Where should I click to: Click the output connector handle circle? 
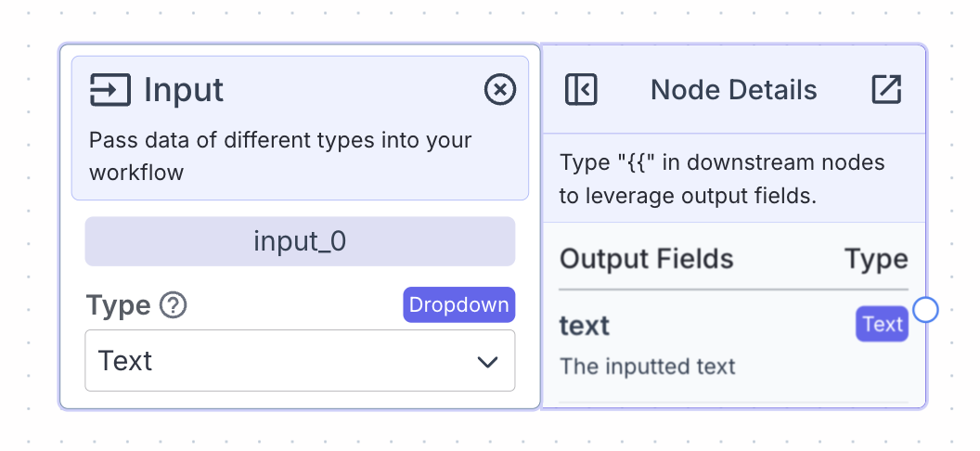925,309
